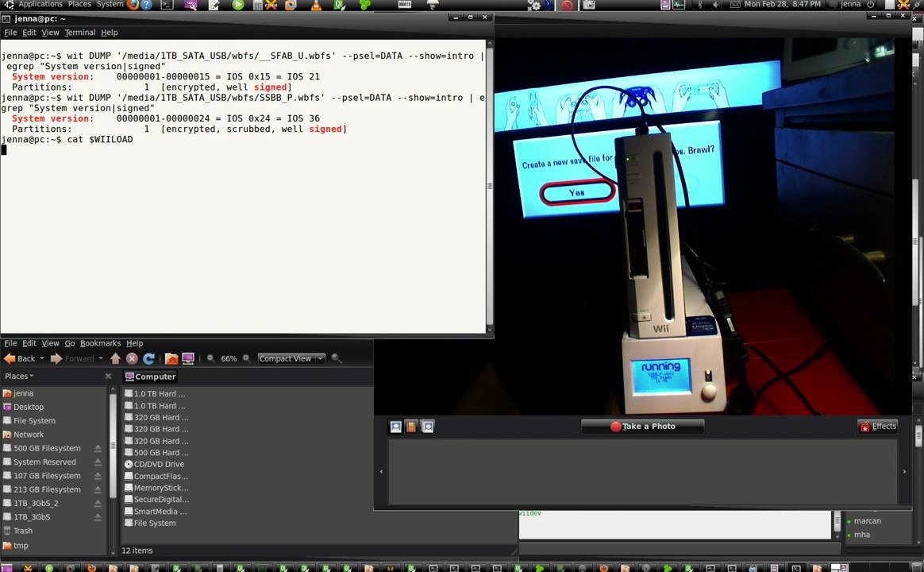
Task: Open the file manager View menu
Action: (x=50, y=343)
